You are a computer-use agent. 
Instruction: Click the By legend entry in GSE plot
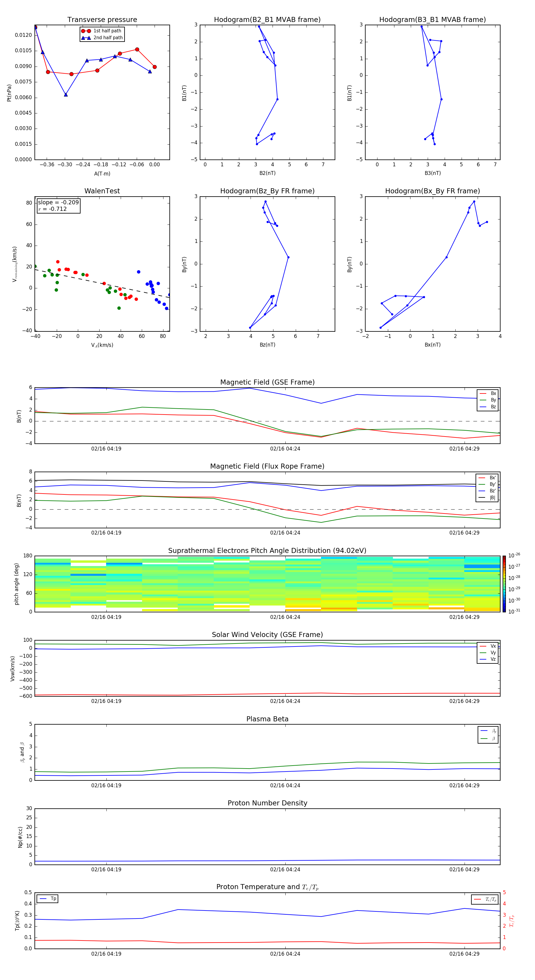click(x=488, y=400)
